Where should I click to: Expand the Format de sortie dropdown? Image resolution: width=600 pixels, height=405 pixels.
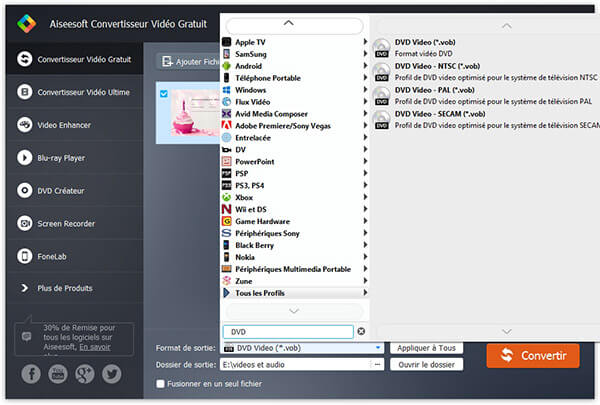point(378,348)
